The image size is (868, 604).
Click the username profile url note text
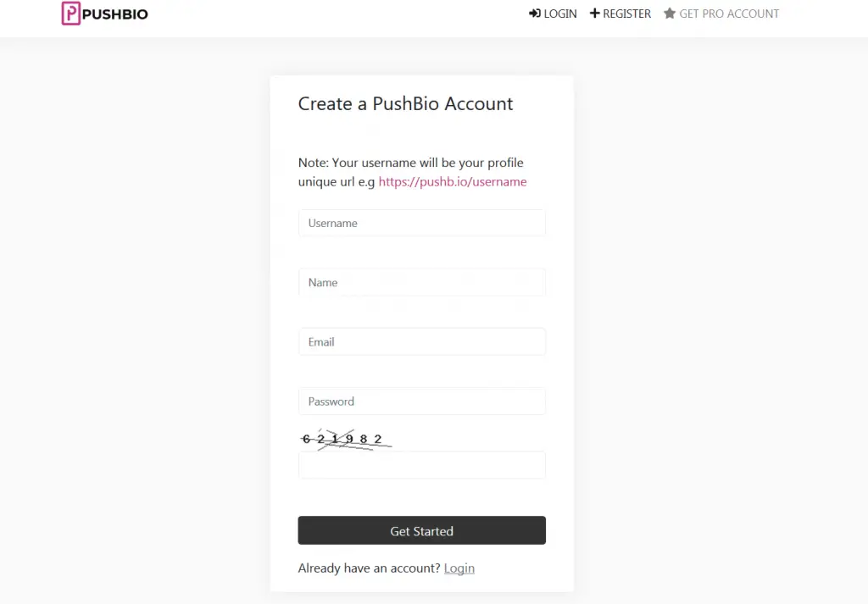coord(410,171)
